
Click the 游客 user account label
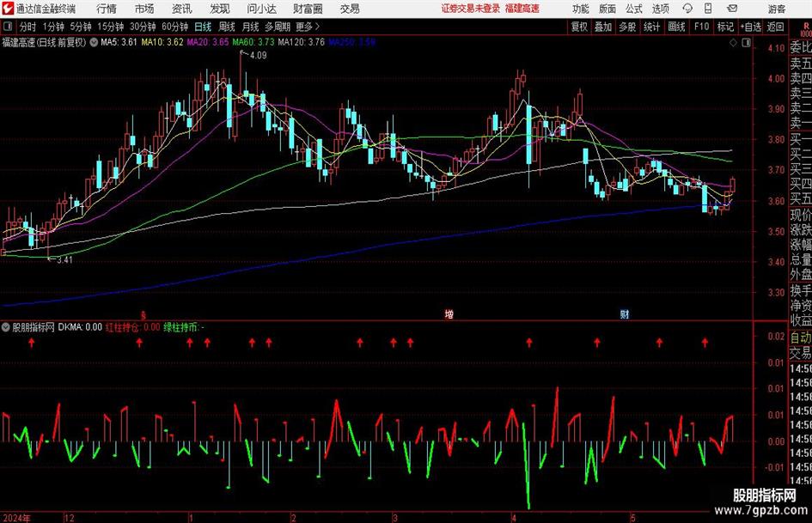pos(777,9)
